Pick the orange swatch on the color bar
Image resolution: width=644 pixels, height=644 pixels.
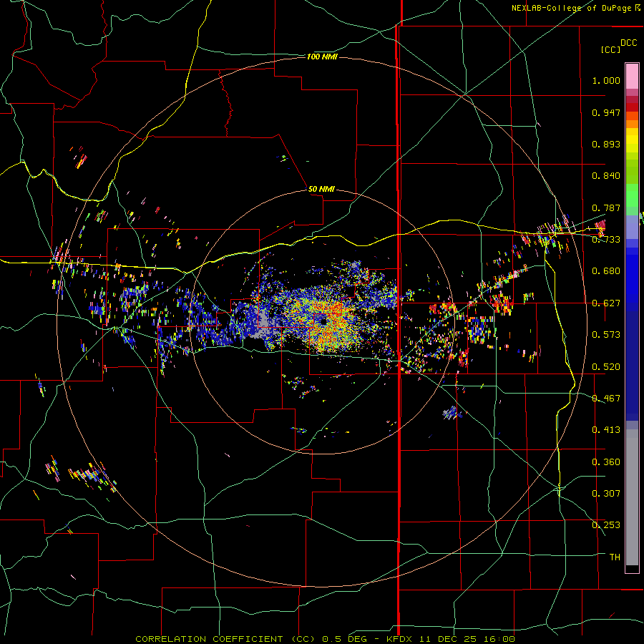tap(632, 124)
